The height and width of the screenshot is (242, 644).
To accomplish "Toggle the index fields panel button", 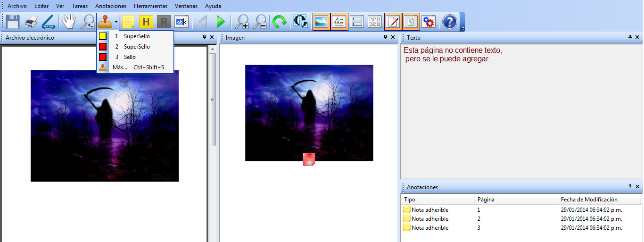I will 357,22.
